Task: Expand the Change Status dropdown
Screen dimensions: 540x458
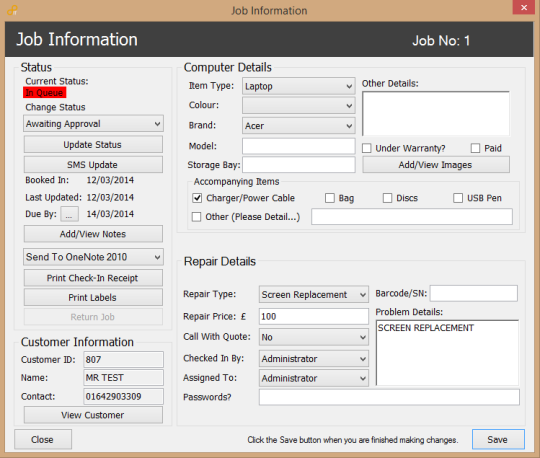Action: [x=93, y=124]
